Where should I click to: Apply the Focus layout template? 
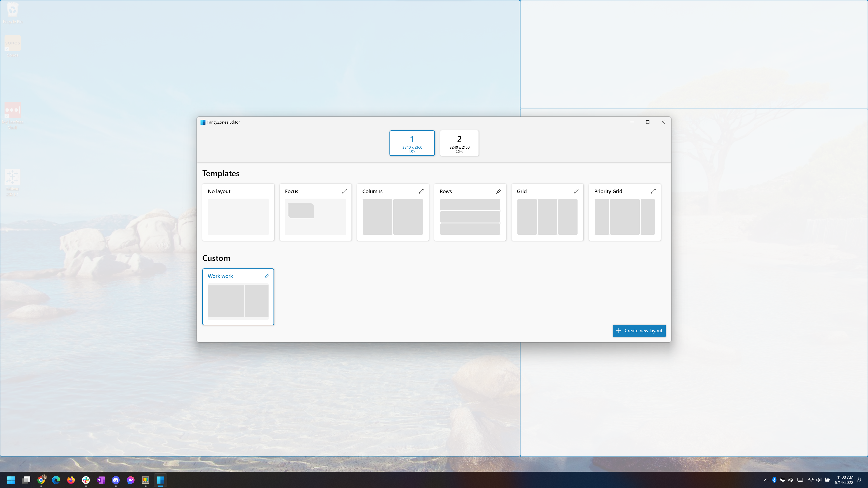pyautogui.click(x=315, y=217)
